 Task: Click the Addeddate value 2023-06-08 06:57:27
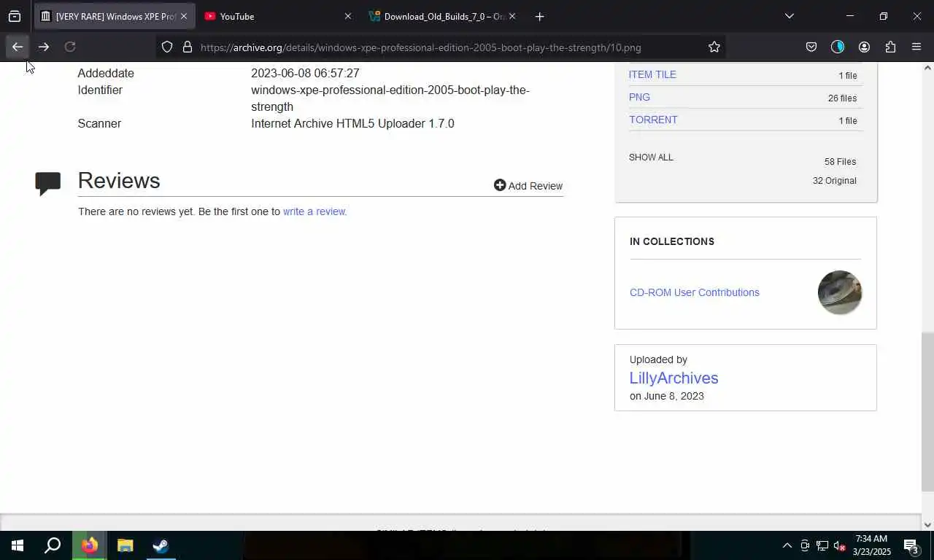pyautogui.click(x=305, y=73)
